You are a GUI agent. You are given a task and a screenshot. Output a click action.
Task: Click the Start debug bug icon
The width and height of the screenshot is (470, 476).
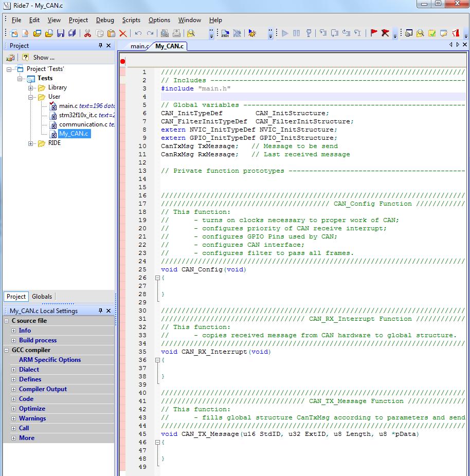coord(252,33)
